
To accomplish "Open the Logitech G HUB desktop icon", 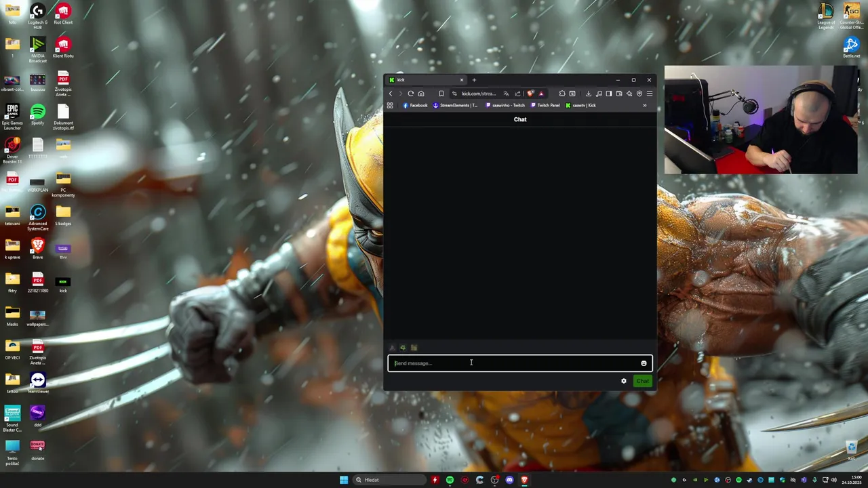I will click(37, 16).
